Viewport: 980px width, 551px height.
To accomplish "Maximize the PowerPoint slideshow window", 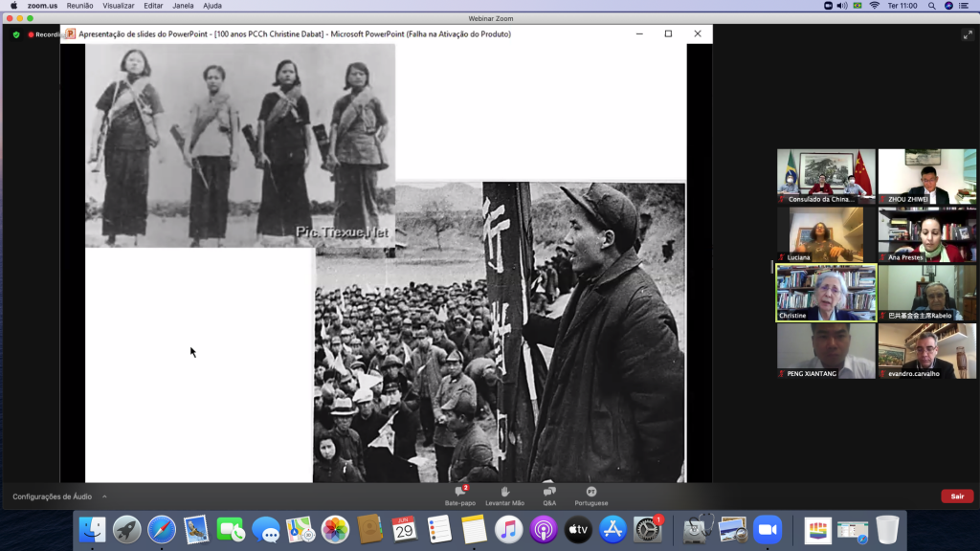I will coord(668,33).
